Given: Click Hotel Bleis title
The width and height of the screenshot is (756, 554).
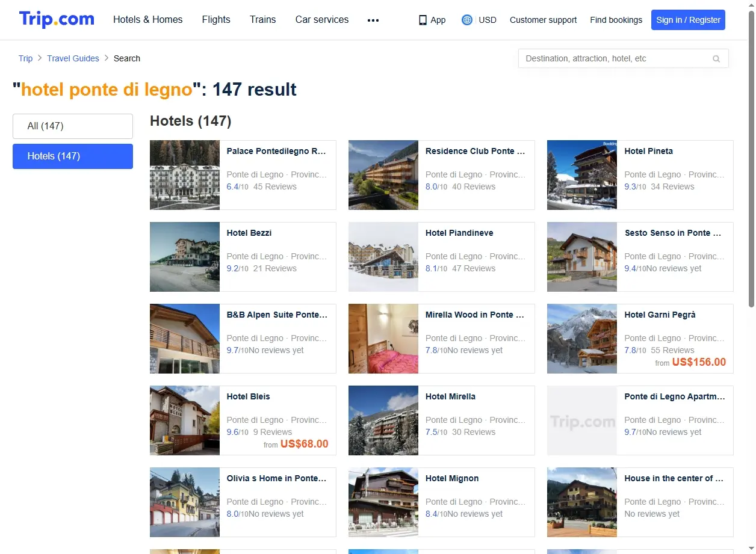Looking at the screenshot, I should [x=249, y=397].
